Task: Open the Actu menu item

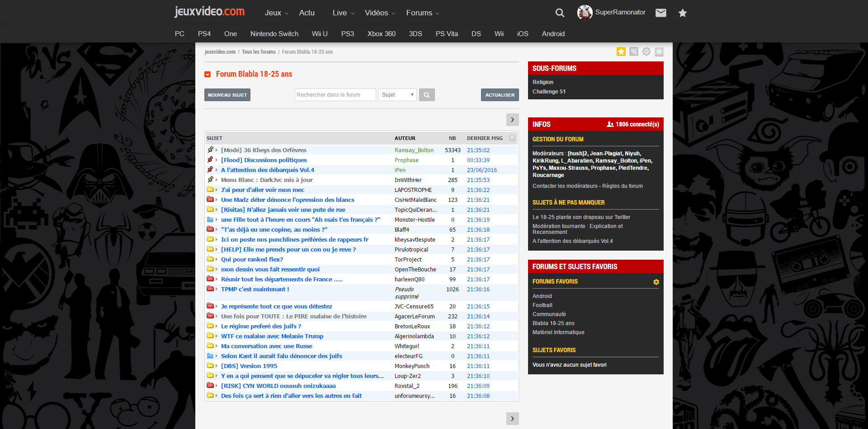Action: 307,13
